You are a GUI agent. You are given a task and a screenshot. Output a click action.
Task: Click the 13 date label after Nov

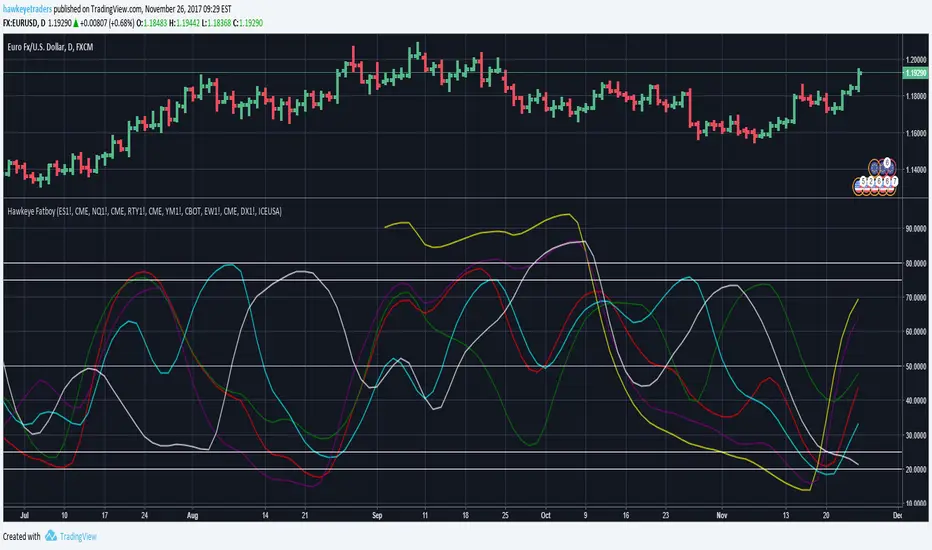[x=786, y=515]
